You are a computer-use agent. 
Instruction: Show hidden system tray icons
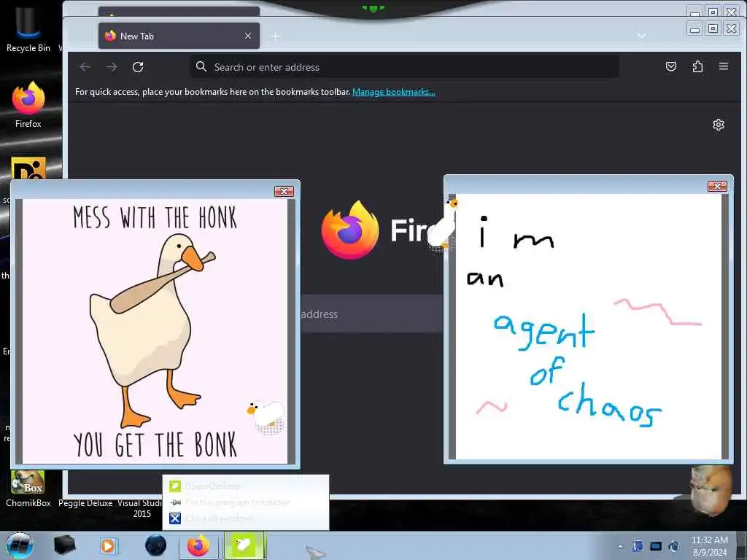[x=620, y=546]
